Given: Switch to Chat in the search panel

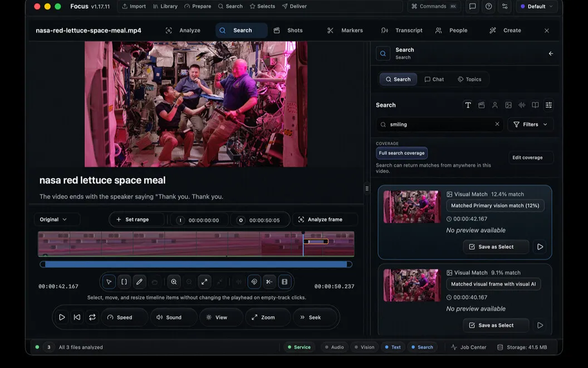Looking at the screenshot, I should pyautogui.click(x=434, y=79).
